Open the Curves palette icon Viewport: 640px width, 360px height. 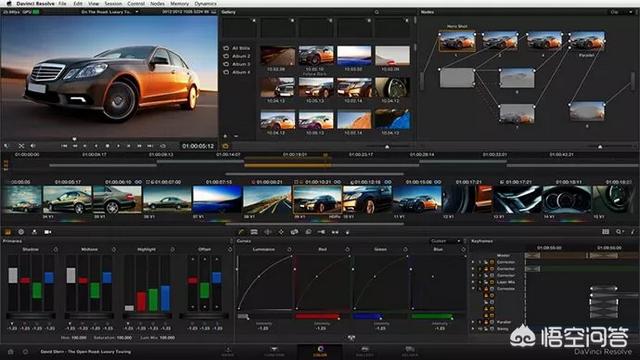(x=241, y=232)
